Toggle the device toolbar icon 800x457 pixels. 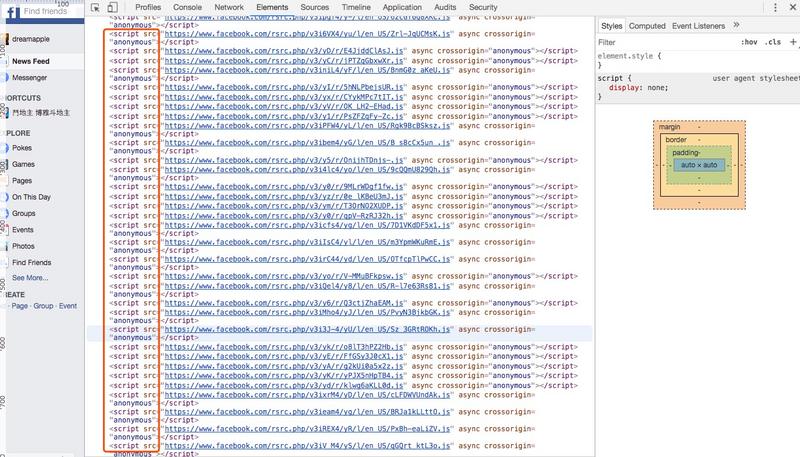click(112, 7)
